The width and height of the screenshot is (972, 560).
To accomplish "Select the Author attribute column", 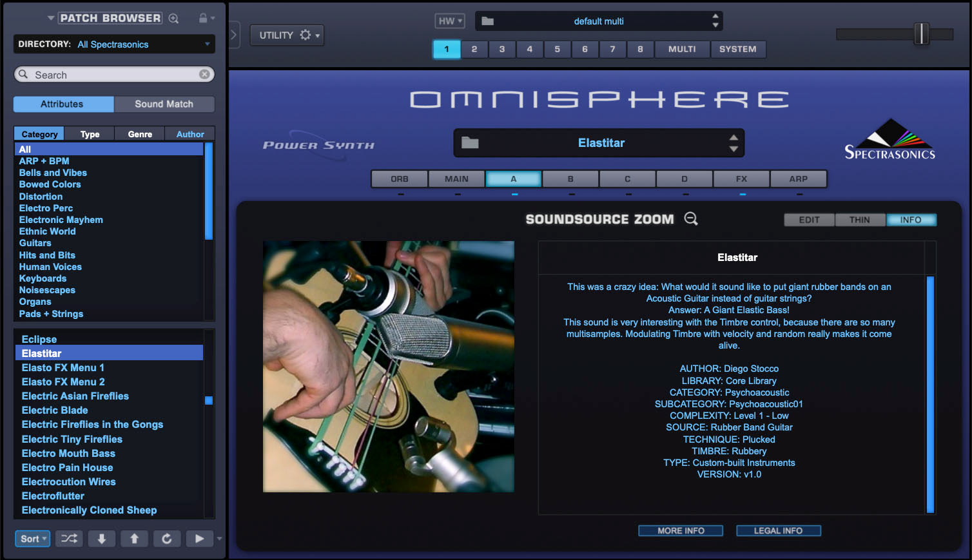I will point(190,134).
